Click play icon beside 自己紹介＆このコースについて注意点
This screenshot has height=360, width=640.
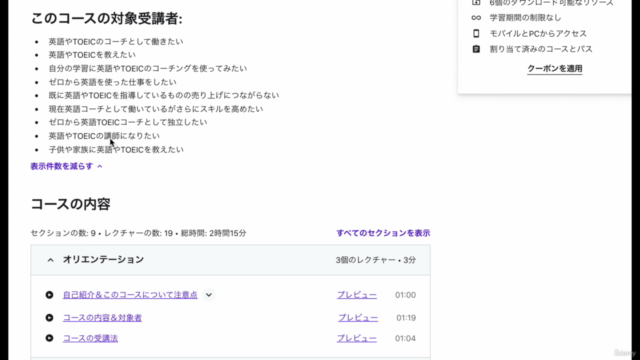click(49, 295)
